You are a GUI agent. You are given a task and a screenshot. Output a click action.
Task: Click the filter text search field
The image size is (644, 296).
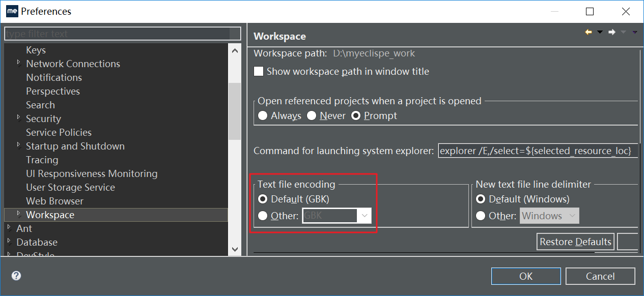122,34
